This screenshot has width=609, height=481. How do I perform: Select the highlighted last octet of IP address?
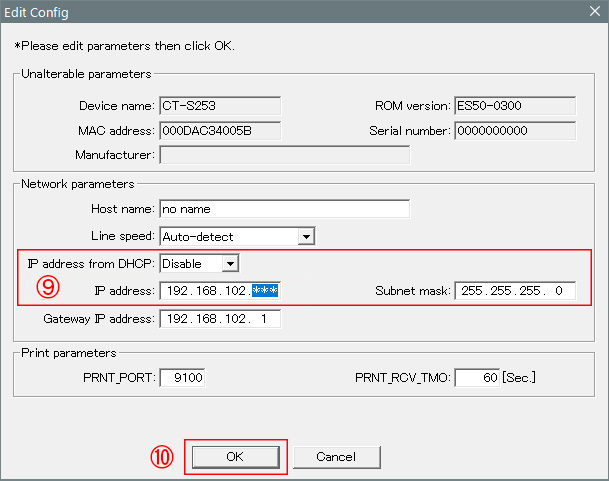pyautogui.click(x=265, y=291)
